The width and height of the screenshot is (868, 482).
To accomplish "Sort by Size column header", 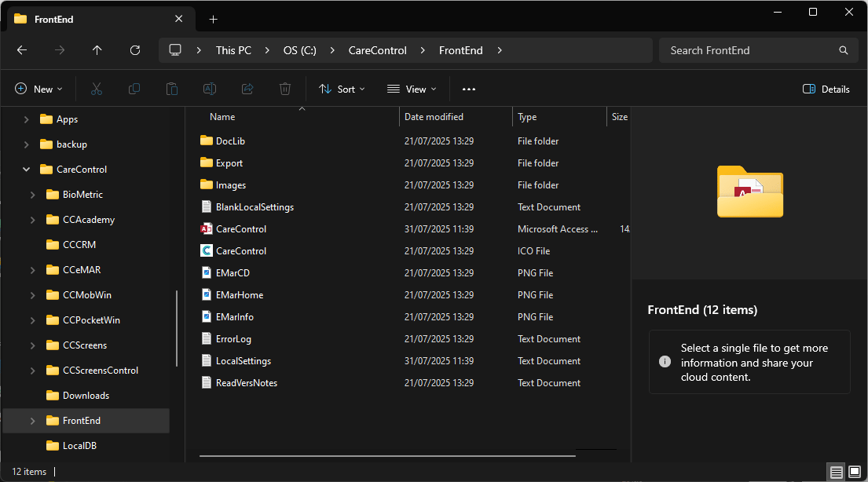I will (619, 117).
